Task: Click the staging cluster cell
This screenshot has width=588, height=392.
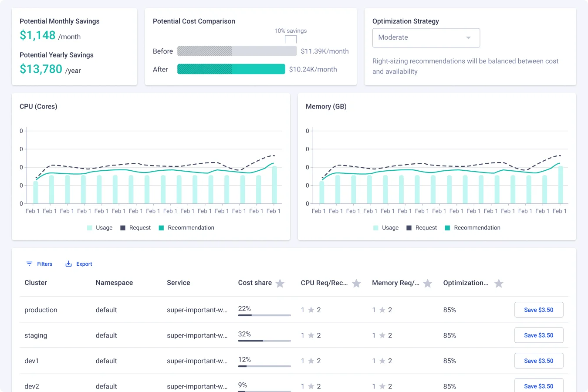Action: click(x=36, y=335)
